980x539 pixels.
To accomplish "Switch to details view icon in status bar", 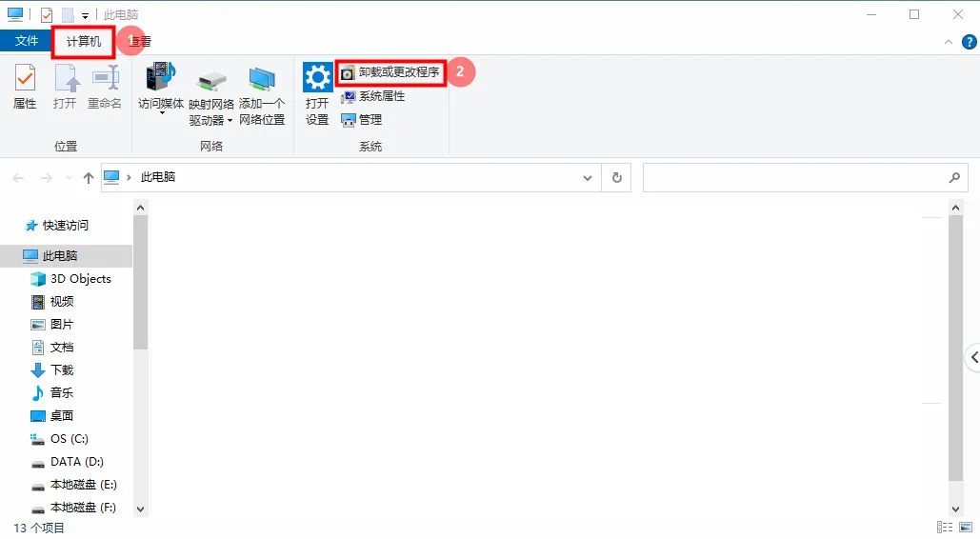I will (945, 528).
